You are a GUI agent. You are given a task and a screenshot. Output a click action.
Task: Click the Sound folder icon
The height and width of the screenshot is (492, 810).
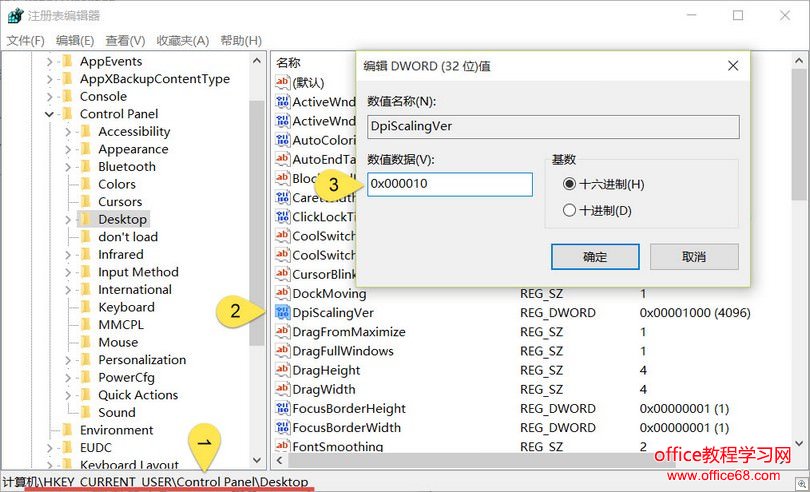pyautogui.click(x=86, y=413)
